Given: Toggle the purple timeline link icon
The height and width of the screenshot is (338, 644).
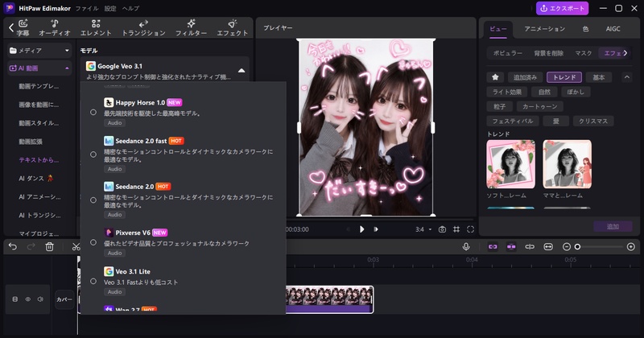Looking at the screenshot, I should coord(493,247).
